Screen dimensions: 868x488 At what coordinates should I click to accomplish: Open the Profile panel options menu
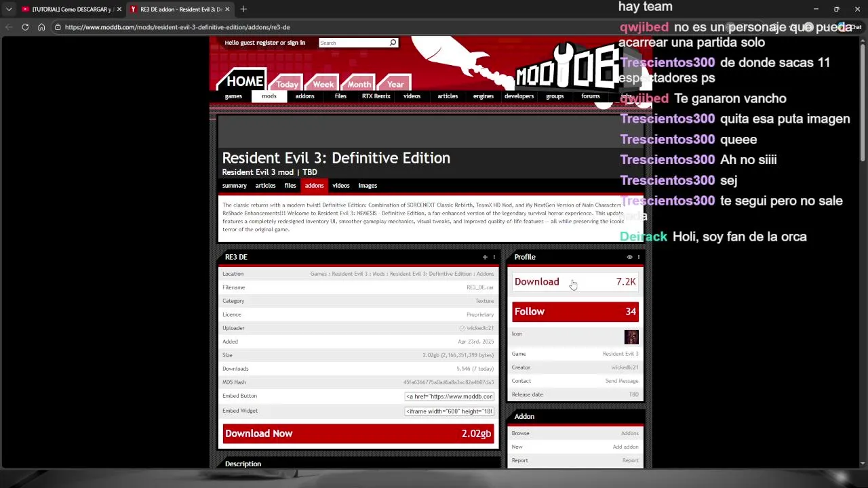pyautogui.click(x=638, y=258)
